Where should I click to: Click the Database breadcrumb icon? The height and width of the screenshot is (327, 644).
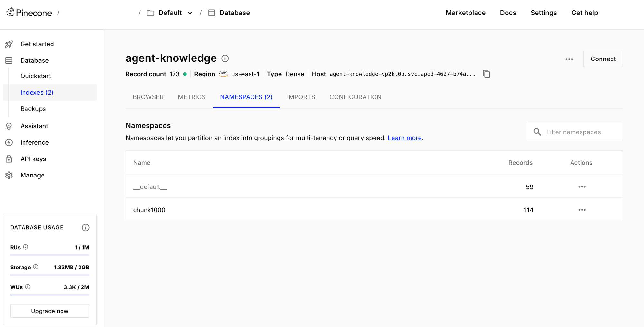(x=212, y=13)
